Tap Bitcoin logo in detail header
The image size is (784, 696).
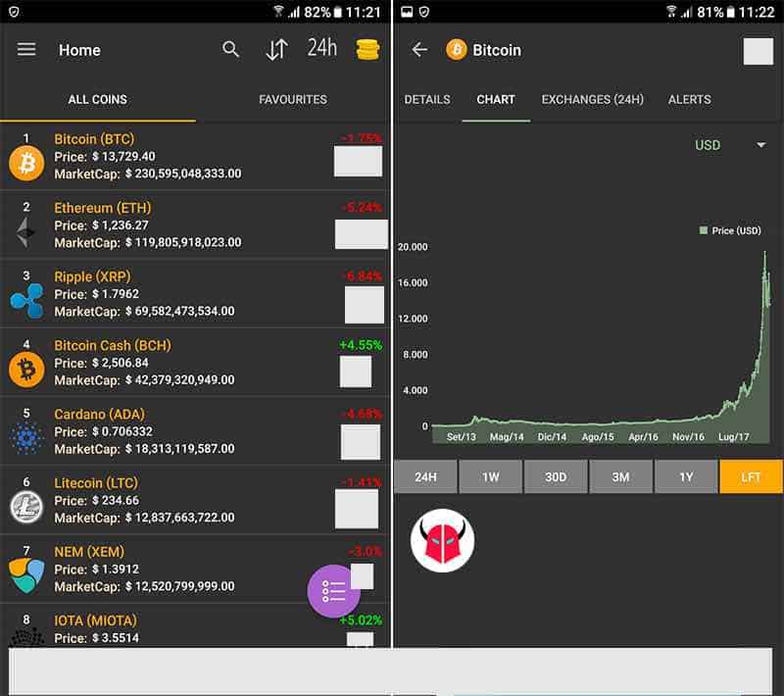coord(456,49)
